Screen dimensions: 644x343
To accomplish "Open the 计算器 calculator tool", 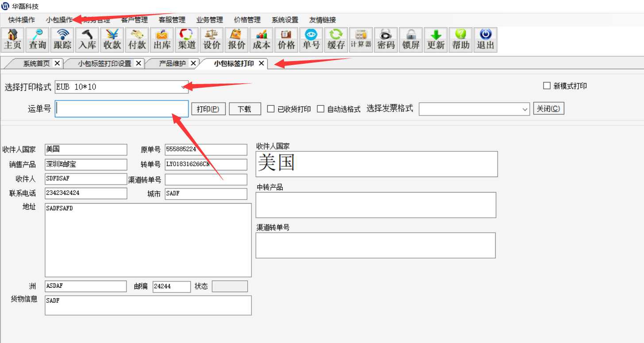I will (361, 40).
